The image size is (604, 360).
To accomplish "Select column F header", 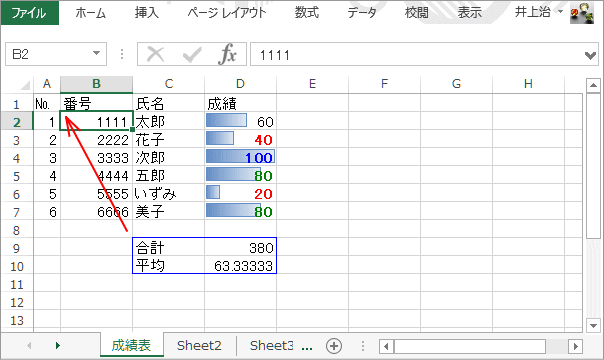I will pos(384,84).
